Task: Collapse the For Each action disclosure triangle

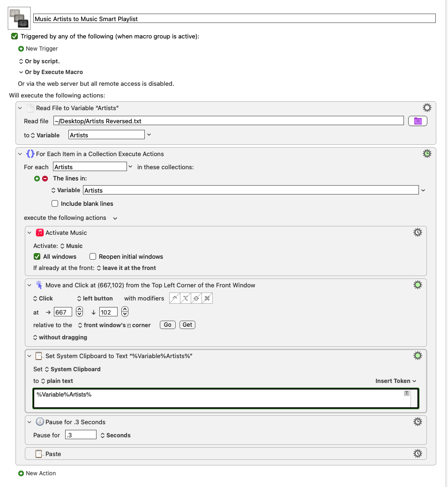Action: click(20, 154)
